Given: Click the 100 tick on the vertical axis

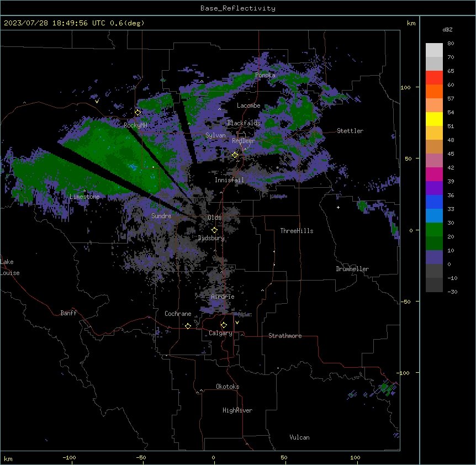Looking at the screenshot, I should [x=405, y=87].
